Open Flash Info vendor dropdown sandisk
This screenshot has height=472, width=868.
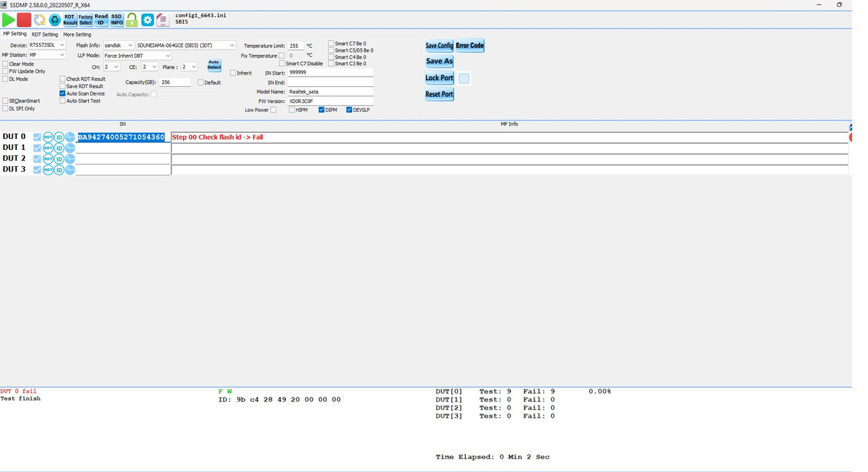pos(118,45)
